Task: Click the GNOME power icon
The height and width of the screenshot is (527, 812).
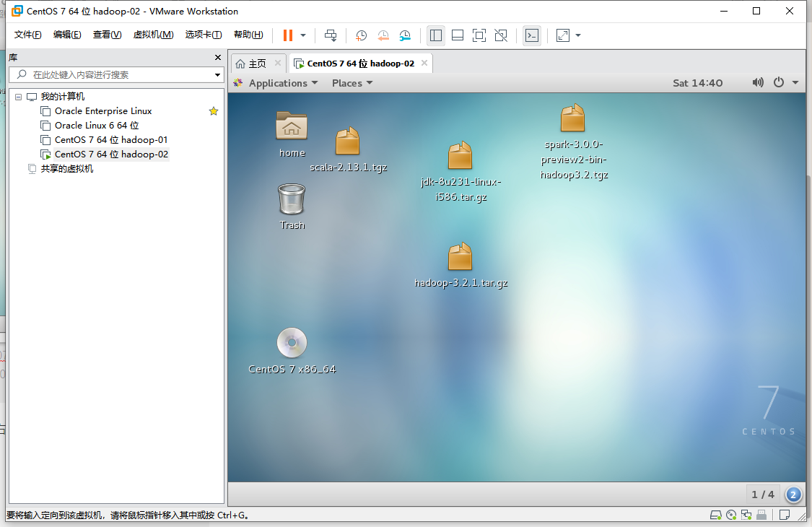Action: click(x=778, y=82)
